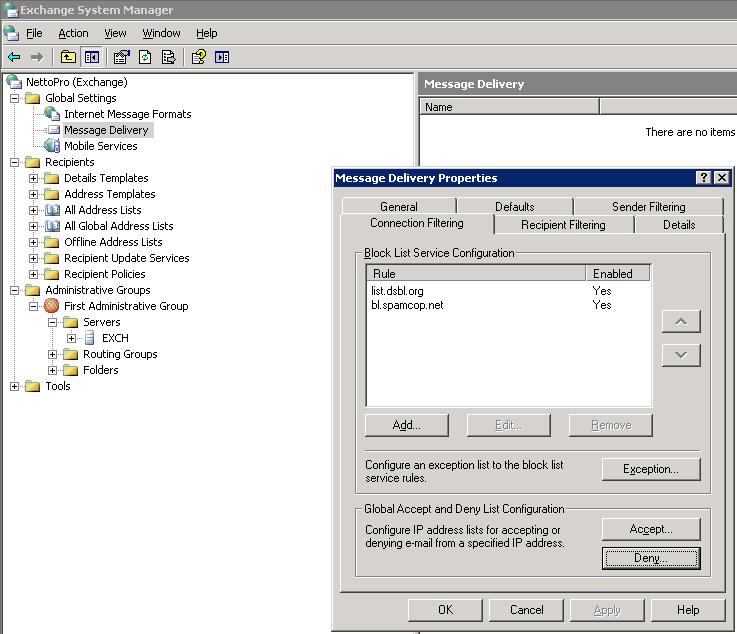The height and width of the screenshot is (634, 737).
Task: Collapse the Global Settings tree node
Action: 15,98
